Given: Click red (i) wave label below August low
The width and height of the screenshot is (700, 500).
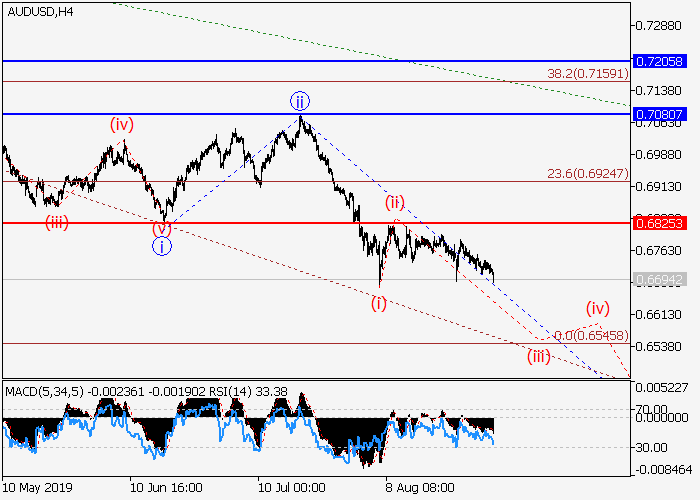Looking at the screenshot, I should 379,302.
